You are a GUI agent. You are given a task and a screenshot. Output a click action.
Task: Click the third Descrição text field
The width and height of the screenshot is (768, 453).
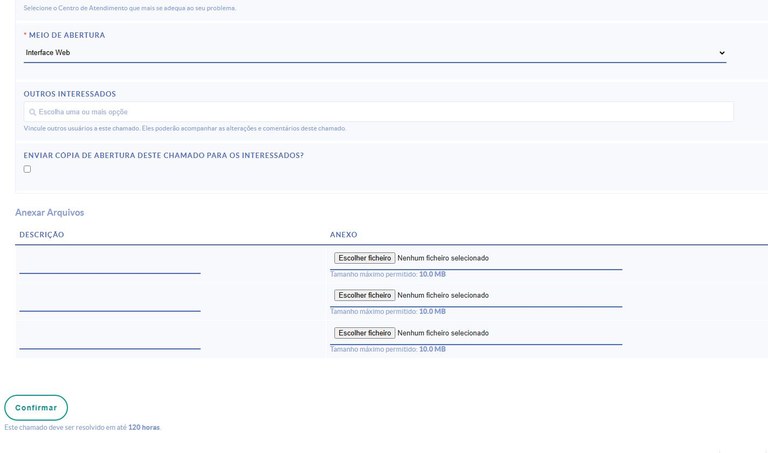click(x=110, y=340)
